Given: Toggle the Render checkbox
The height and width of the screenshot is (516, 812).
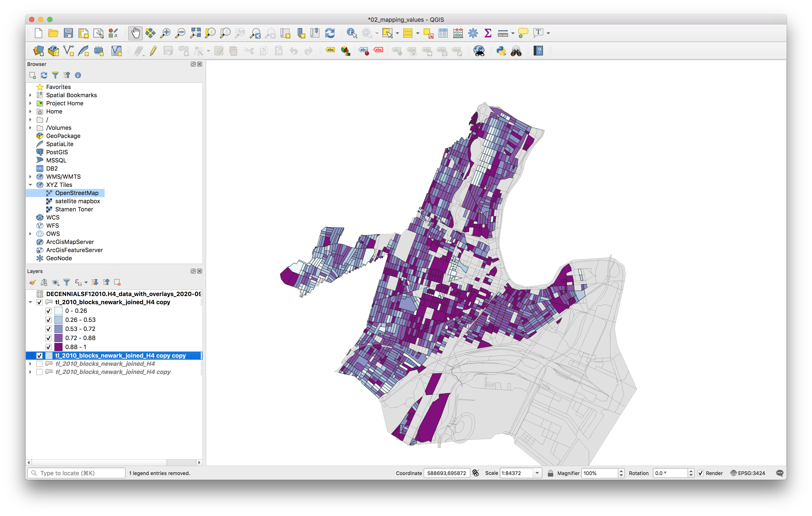Looking at the screenshot, I should [x=700, y=473].
